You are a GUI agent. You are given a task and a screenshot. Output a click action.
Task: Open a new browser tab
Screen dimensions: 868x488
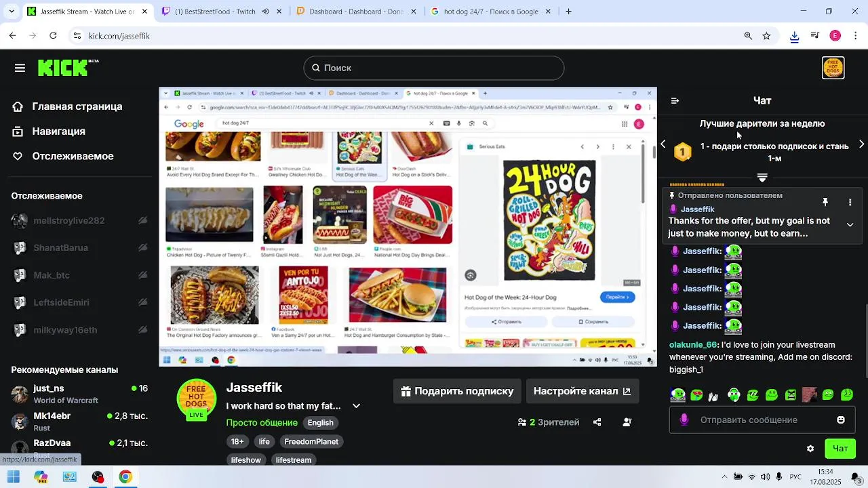[568, 12]
